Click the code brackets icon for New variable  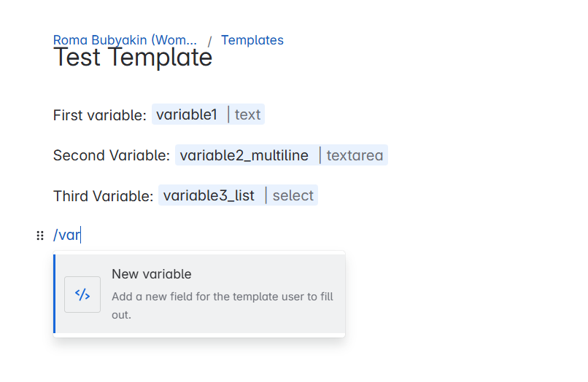click(x=82, y=295)
